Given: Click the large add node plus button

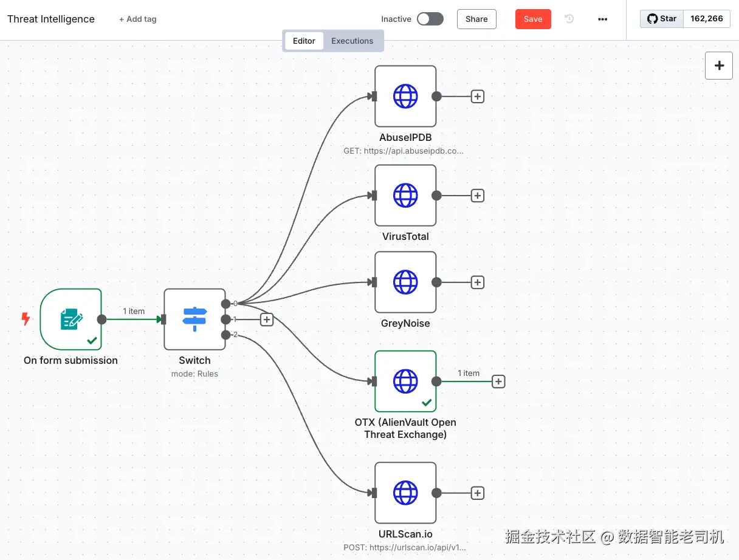Looking at the screenshot, I should [719, 65].
